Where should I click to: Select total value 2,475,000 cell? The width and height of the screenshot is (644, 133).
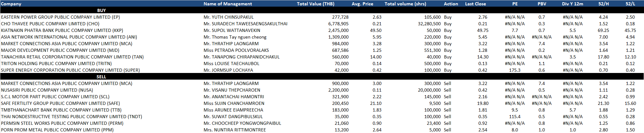pos(338,30)
